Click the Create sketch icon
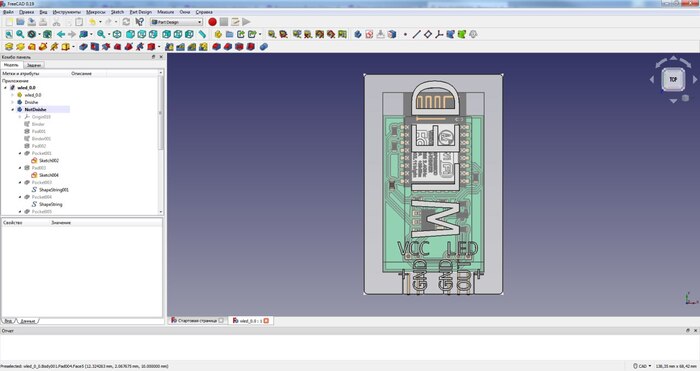The width and height of the screenshot is (700, 371). (x=369, y=34)
